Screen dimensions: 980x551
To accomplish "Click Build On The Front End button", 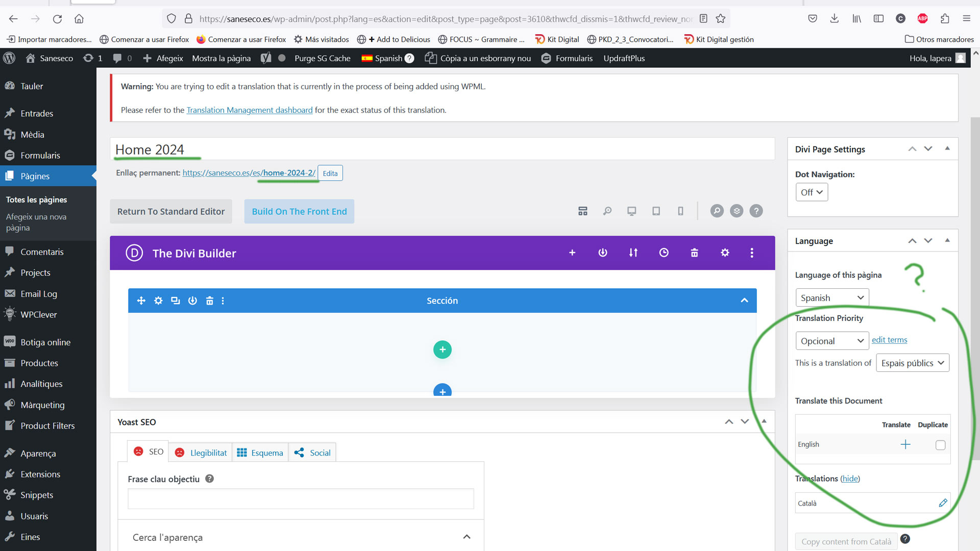I will (x=299, y=211).
